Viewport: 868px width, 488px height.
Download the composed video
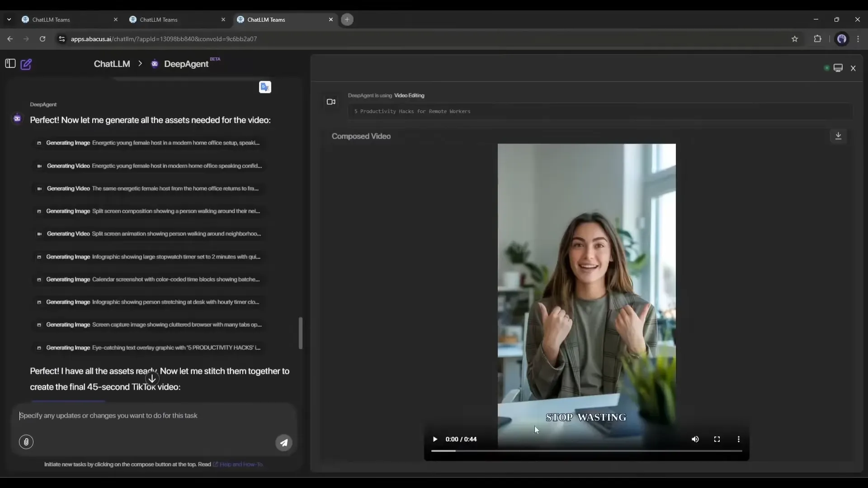tap(838, 136)
